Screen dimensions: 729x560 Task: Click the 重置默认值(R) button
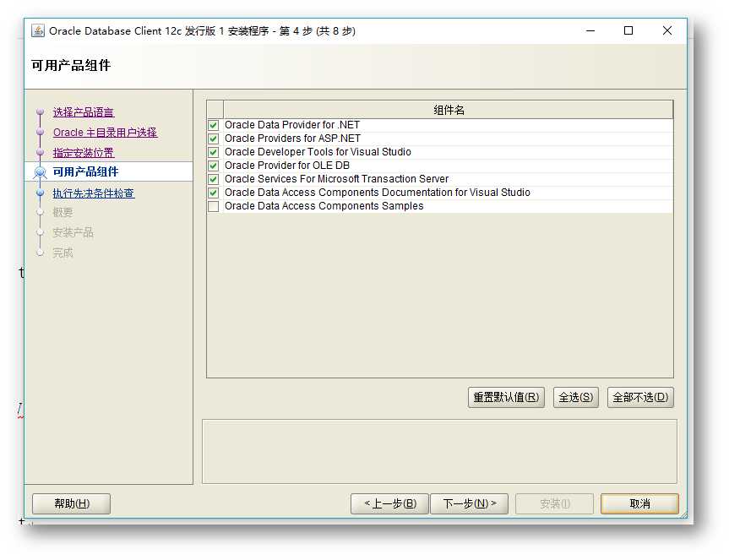coord(506,397)
